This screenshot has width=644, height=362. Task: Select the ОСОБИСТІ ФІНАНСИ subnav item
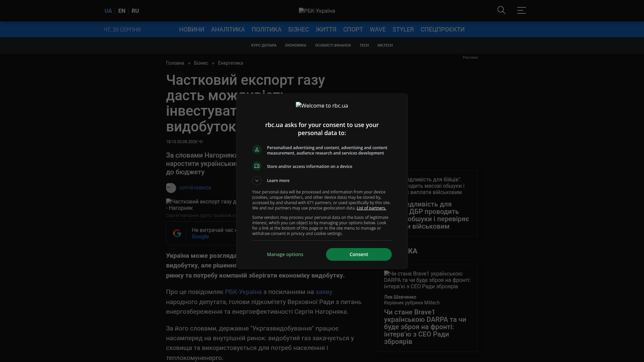[x=333, y=45]
